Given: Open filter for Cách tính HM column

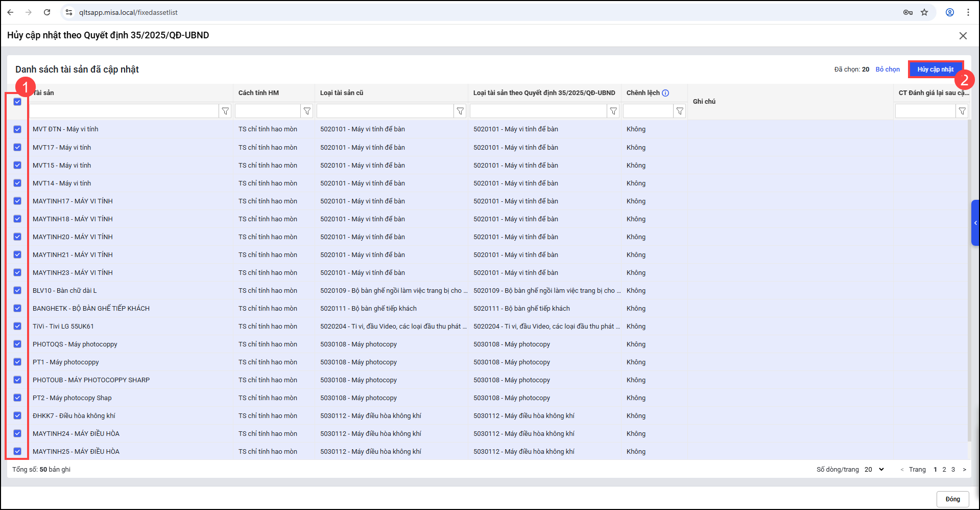Looking at the screenshot, I should [x=307, y=111].
